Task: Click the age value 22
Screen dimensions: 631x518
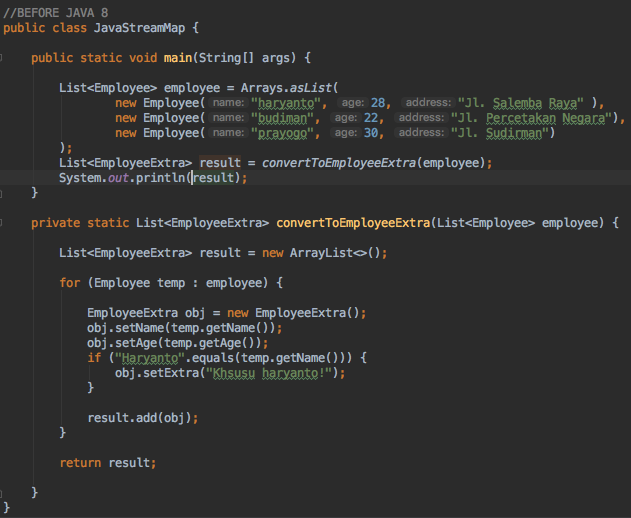Action: tap(371, 118)
